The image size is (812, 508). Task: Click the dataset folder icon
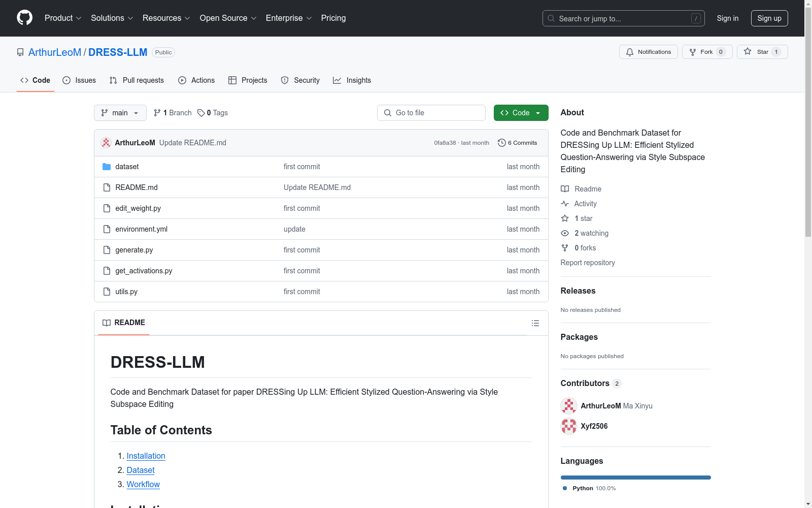(x=107, y=167)
